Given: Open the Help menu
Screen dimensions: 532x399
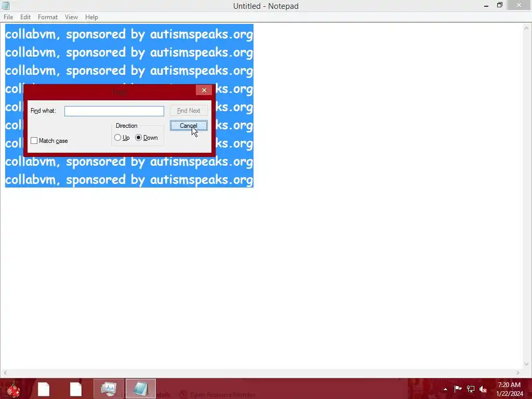Looking at the screenshot, I should point(91,17).
